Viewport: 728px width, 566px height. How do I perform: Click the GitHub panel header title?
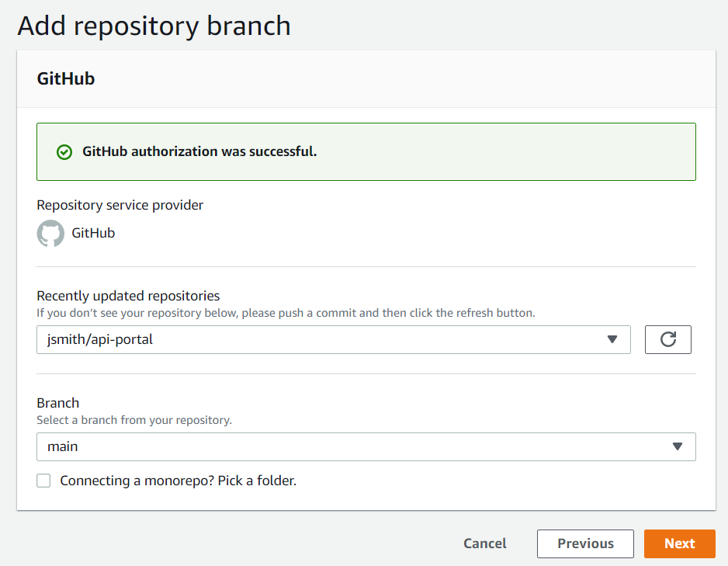point(66,78)
